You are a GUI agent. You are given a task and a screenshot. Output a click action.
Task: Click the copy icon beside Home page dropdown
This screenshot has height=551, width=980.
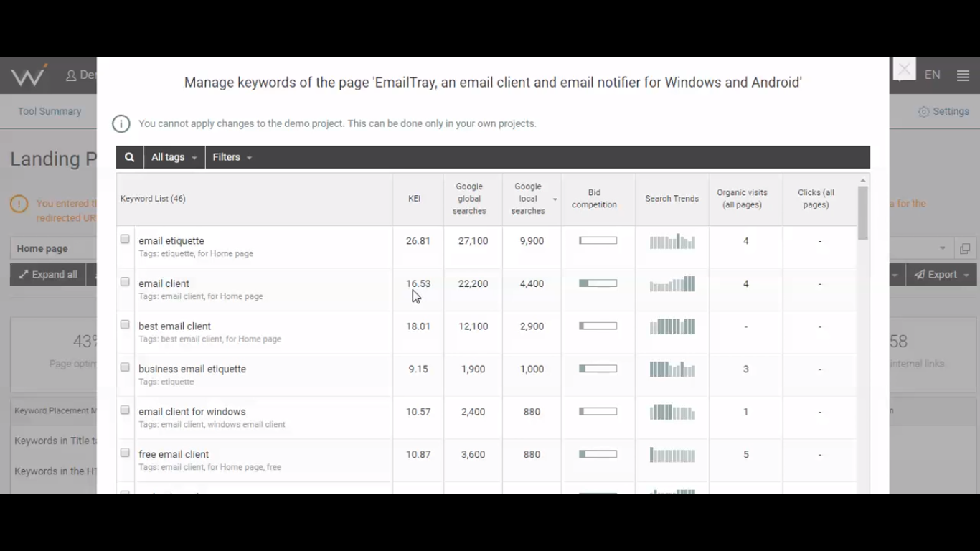click(965, 248)
